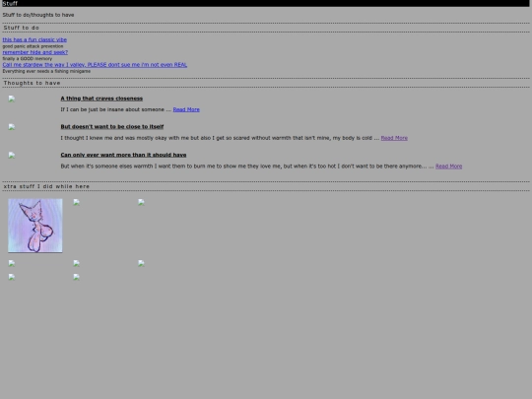
Task: Click the "good panic attack prevention" caption
Action: (x=33, y=46)
